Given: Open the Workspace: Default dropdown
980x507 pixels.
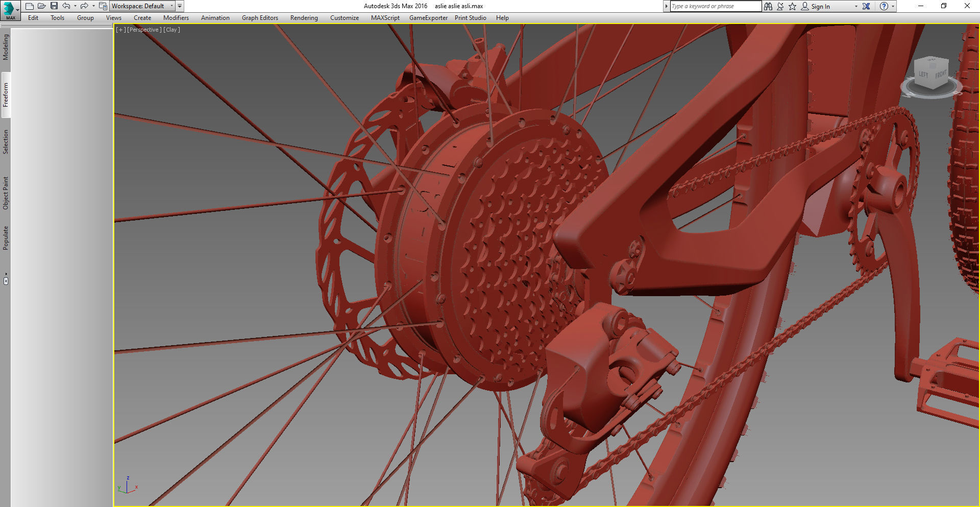Looking at the screenshot, I should pos(142,6).
